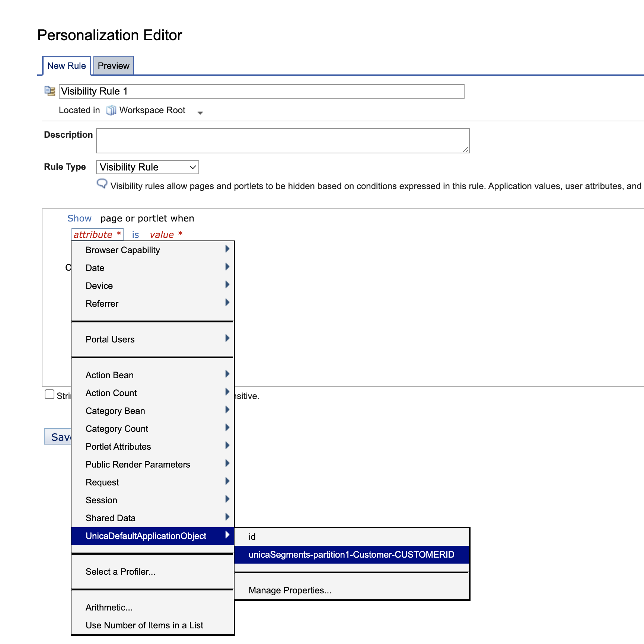Screen dimensions: 644x644
Task: Choose Select a Profiler option
Action: tap(121, 571)
